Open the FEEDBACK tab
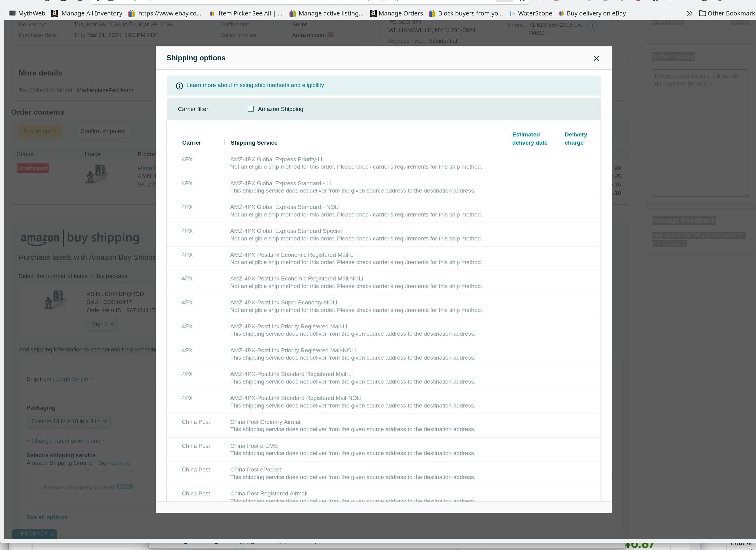Image resolution: width=756 pixels, height=550 pixels. pos(33,534)
